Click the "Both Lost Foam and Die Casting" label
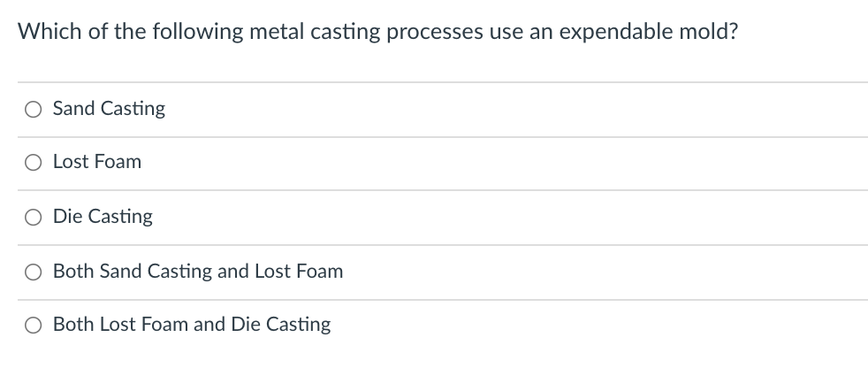The width and height of the screenshot is (868, 368). point(192,325)
